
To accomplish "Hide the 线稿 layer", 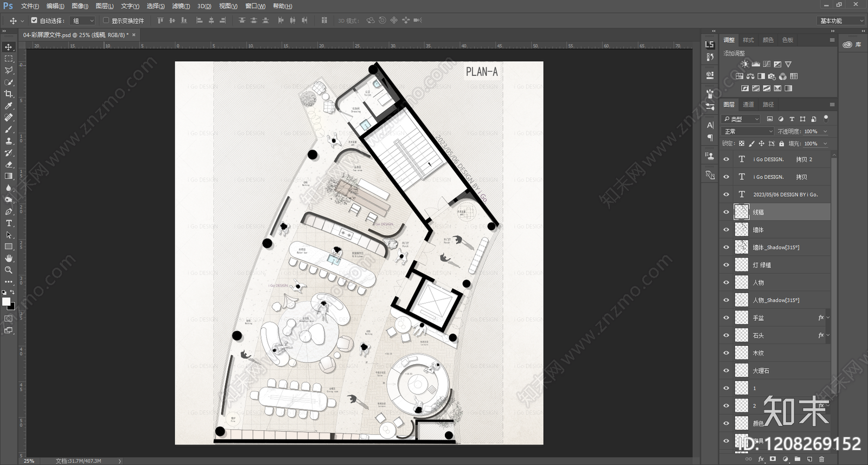I will 726,212.
